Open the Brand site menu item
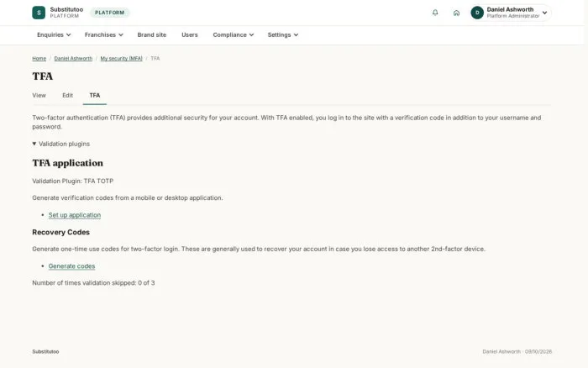 point(151,35)
